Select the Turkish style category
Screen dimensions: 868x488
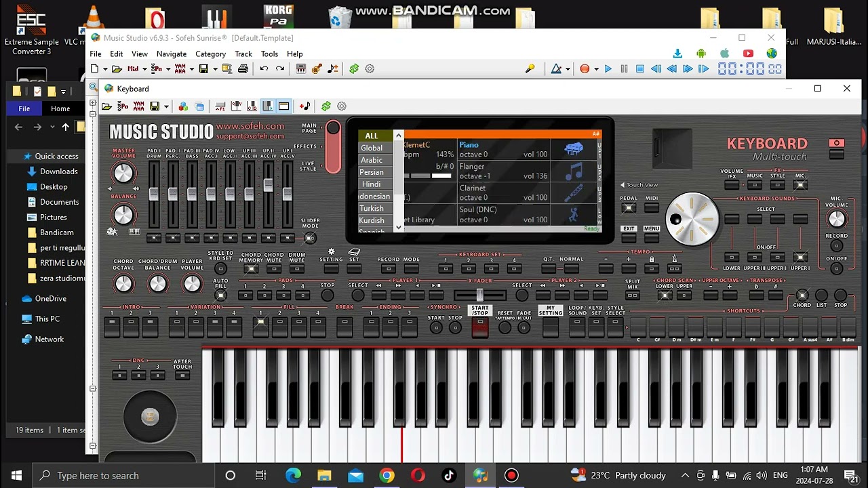(372, 209)
